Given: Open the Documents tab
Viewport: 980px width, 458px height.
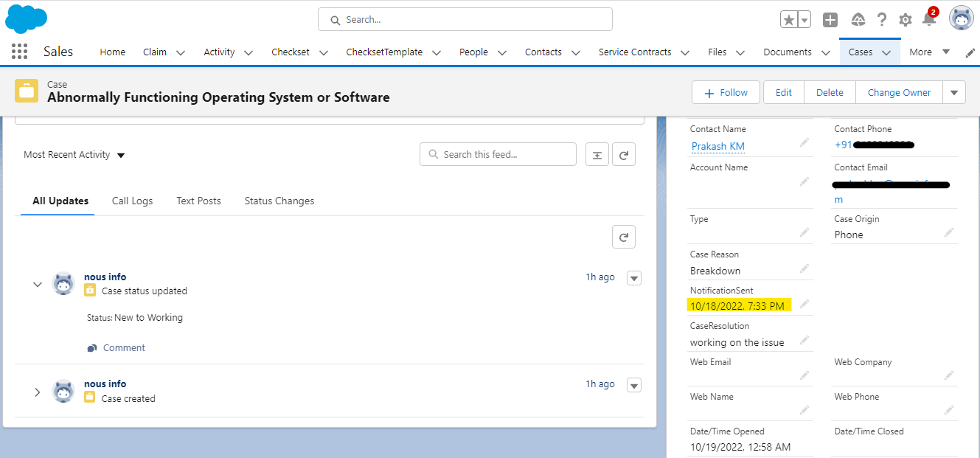Looking at the screenshot, I should point(788,52).
